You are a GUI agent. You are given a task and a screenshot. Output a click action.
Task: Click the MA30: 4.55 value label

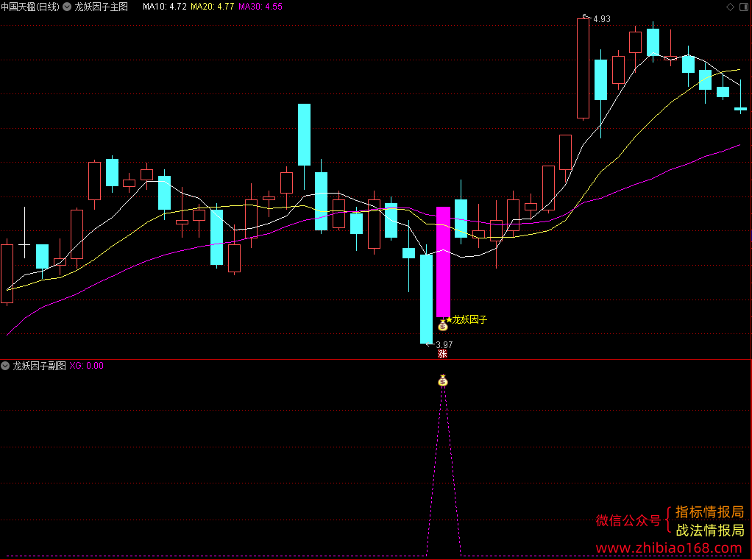260,7
